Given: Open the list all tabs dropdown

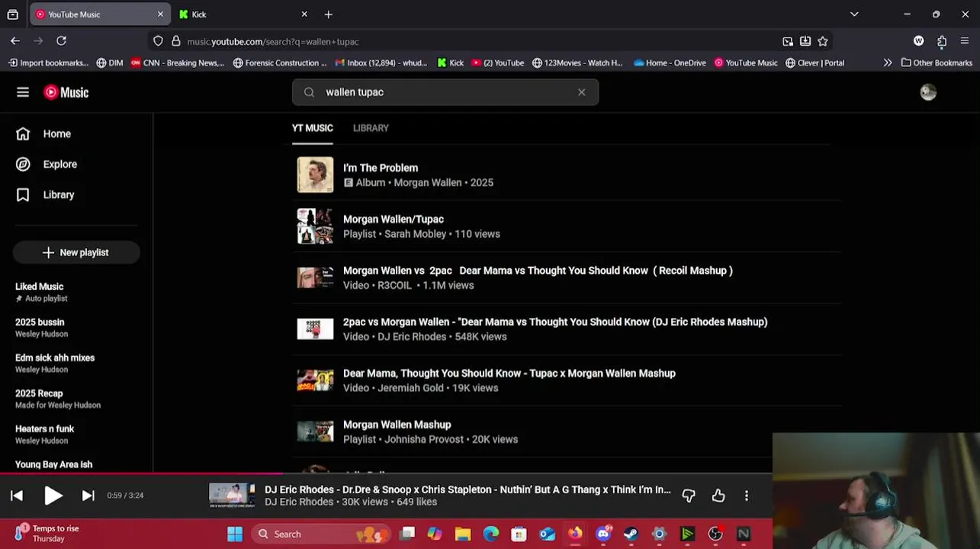Looking at the screenshot, I should 854,14.
